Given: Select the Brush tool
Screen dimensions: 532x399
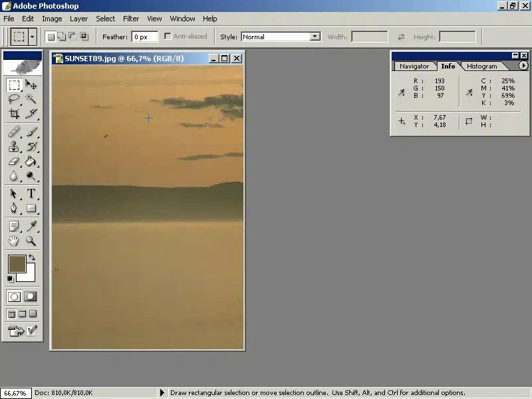Looking at the screenshot, I should 31,132.
